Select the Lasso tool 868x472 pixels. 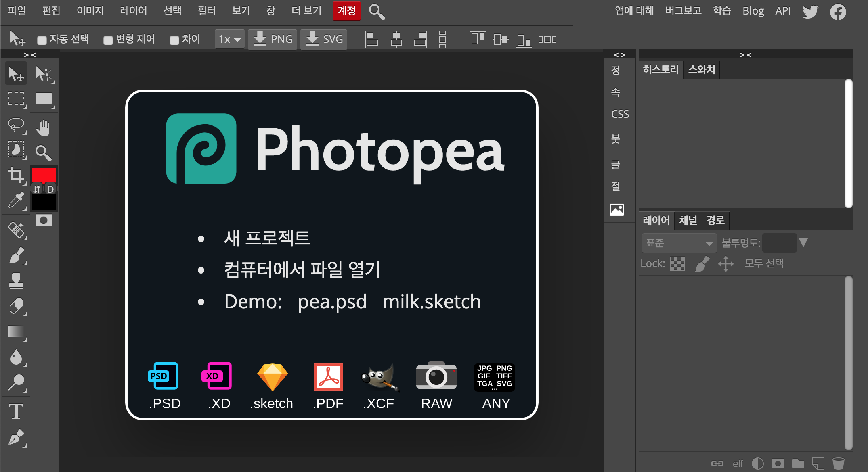point(16,125)
